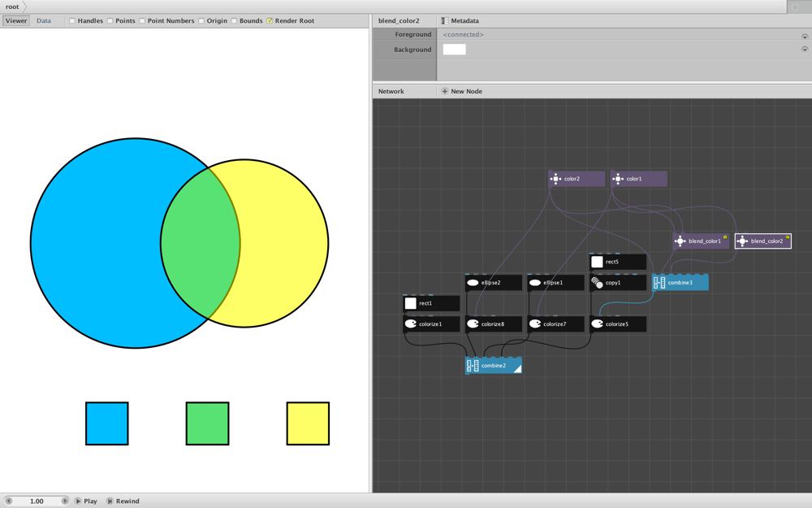Click the Background parameter label

click(412, 50)
